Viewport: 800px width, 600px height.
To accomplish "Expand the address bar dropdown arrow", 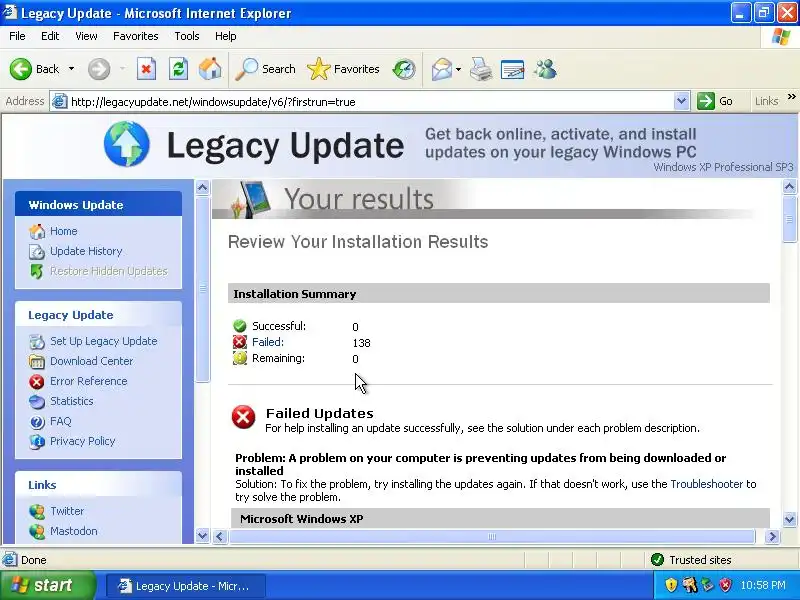I will (x=682, y=101).
